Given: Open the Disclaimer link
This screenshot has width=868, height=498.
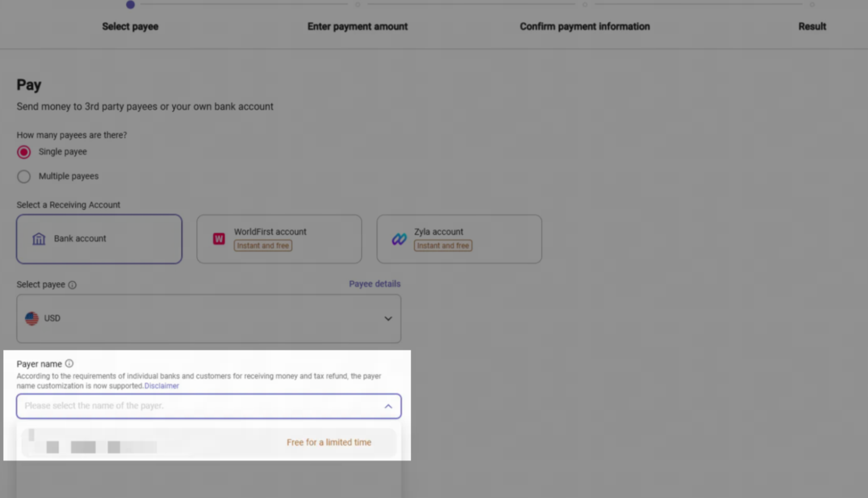Looking at the screenshot, I should click(x=161, y=386).
